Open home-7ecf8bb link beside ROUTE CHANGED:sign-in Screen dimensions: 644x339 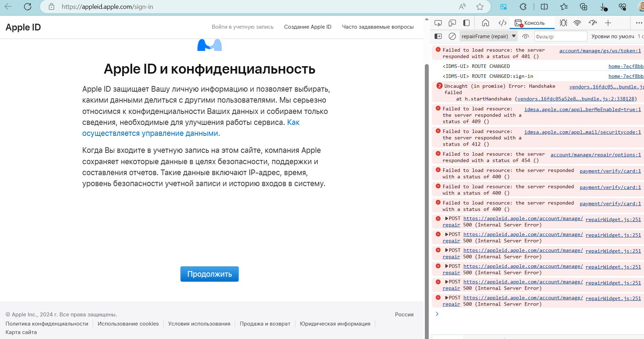[x=626, y=76]
